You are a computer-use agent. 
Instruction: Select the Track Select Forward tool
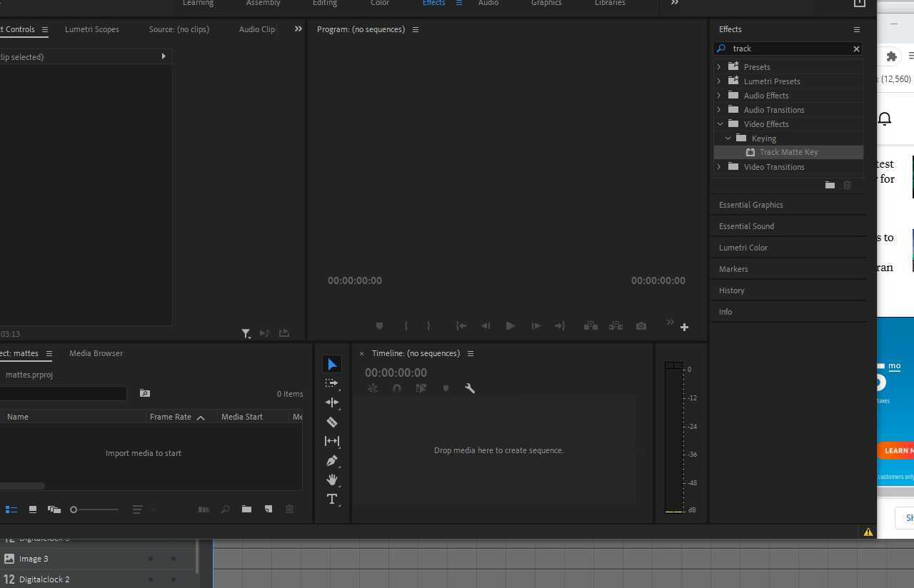332,383
